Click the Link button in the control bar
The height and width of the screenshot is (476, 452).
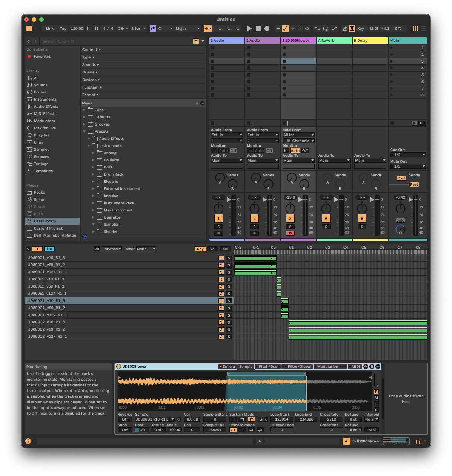tap(50, 28)
